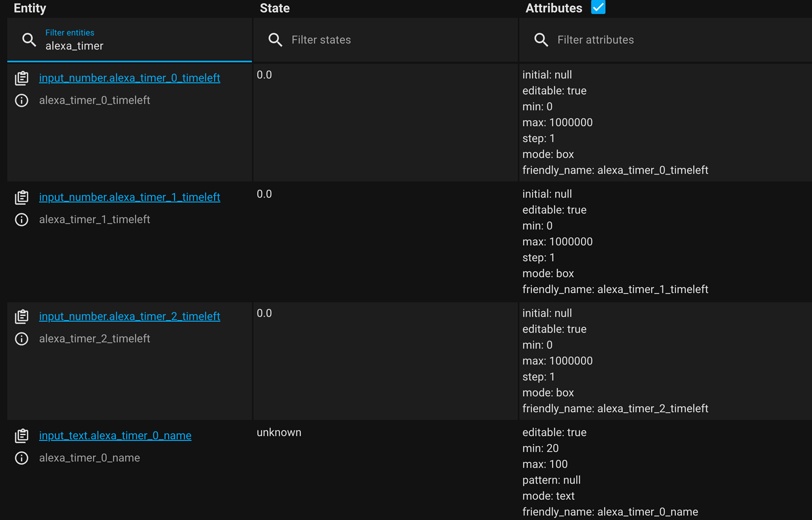
Task: Copy entity ID of alexa_timer_2_timeleft
Action: (22, 316)
